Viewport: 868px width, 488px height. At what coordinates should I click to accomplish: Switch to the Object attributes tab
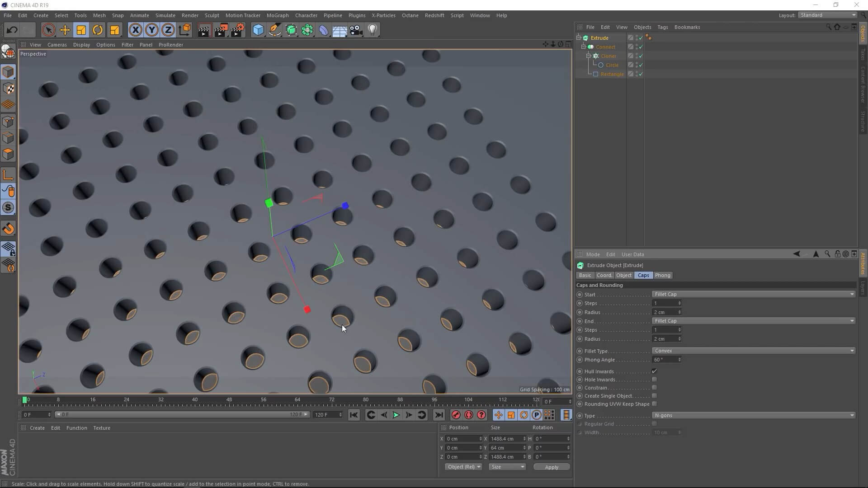pos(623,275)
